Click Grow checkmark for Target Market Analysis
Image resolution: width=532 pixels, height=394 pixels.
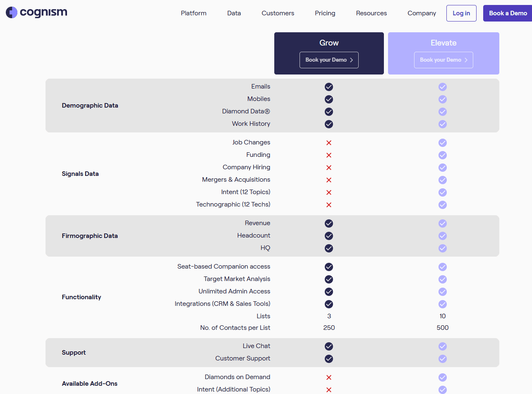pos(329,279)
